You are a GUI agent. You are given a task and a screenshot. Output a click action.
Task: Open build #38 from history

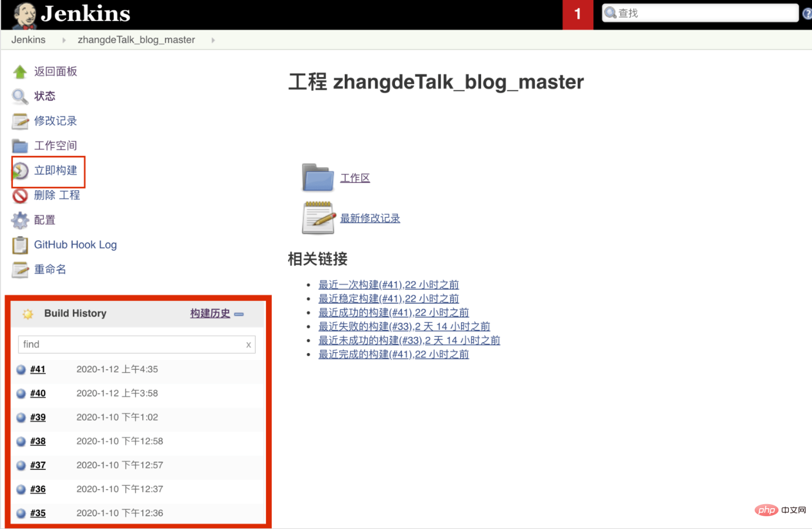[38, 442]
